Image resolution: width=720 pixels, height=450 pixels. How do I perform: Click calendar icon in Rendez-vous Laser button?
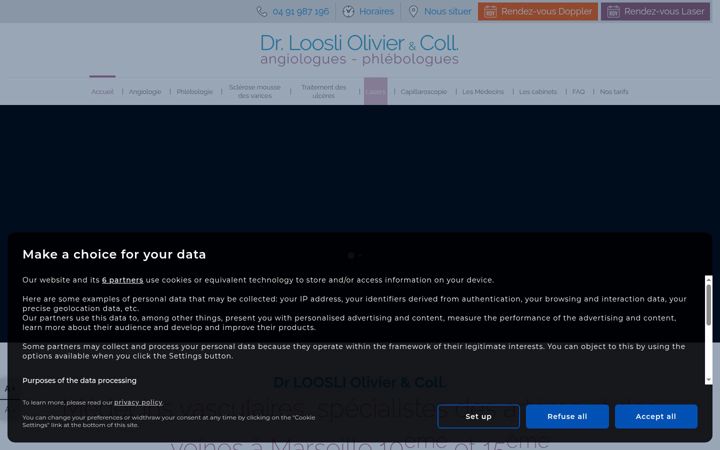613,11
